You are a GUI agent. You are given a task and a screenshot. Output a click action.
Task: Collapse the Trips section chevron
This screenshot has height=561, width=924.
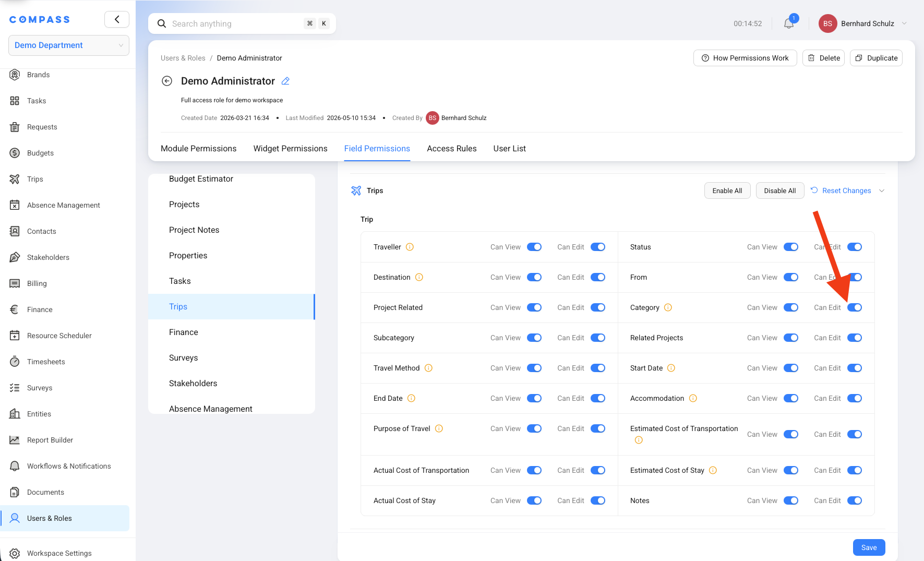(x=882, y=190)
